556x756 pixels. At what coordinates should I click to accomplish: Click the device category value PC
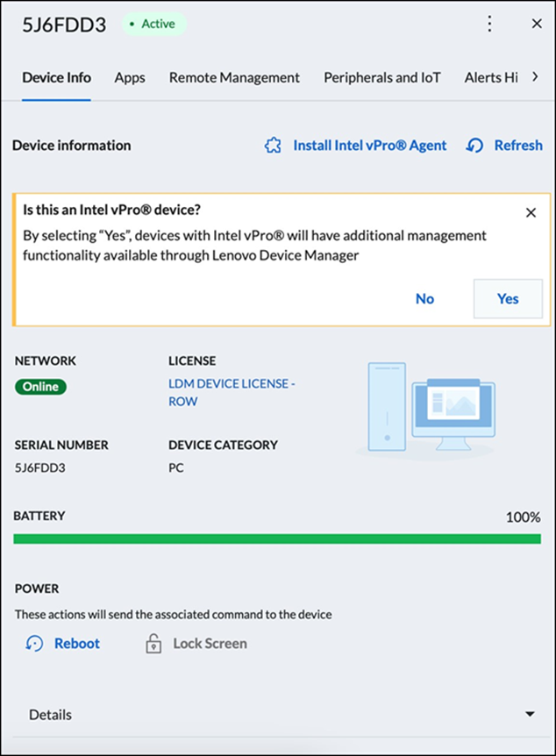(176, 467)
